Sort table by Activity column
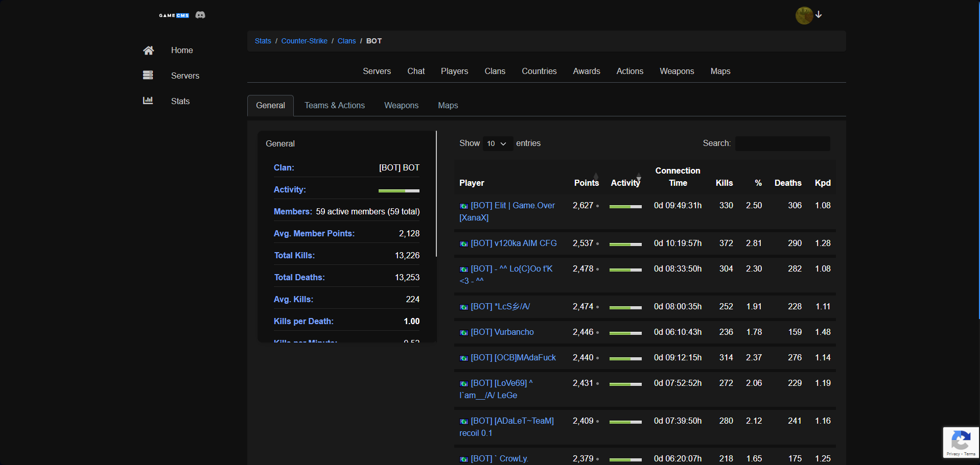 pyautogui.click(x=625, y=183)
